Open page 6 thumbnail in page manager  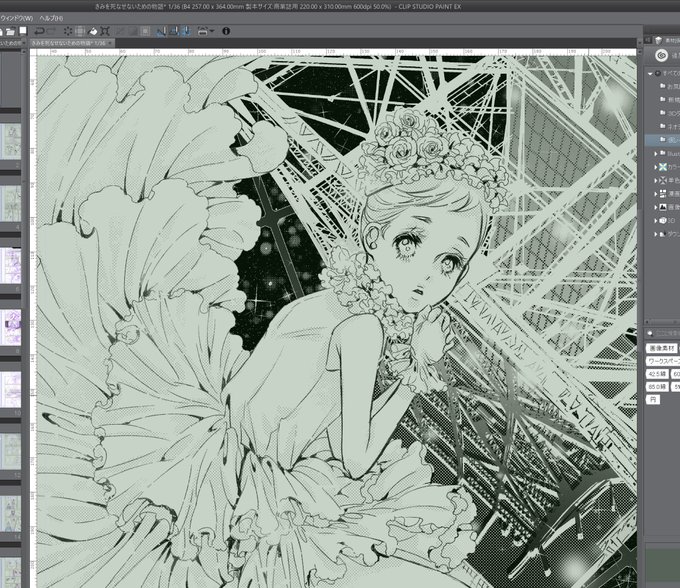tap(10, 265)
